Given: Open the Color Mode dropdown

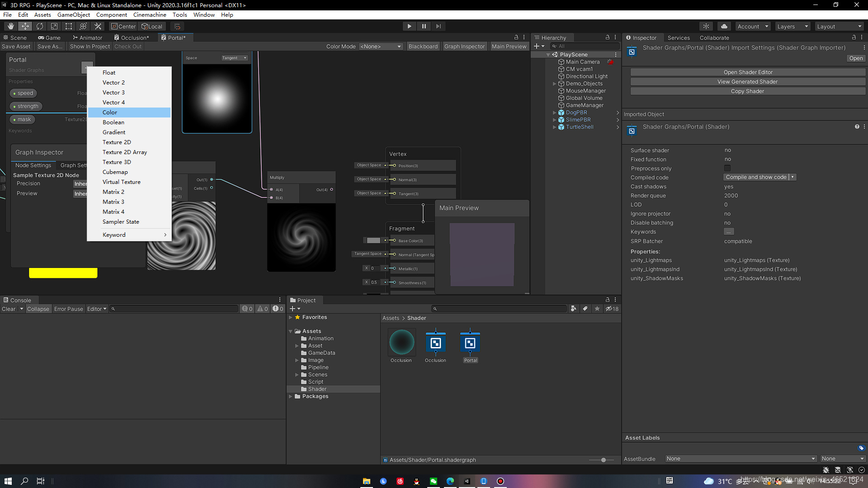Looking at the screenshot, I should (x=381, y=47).
